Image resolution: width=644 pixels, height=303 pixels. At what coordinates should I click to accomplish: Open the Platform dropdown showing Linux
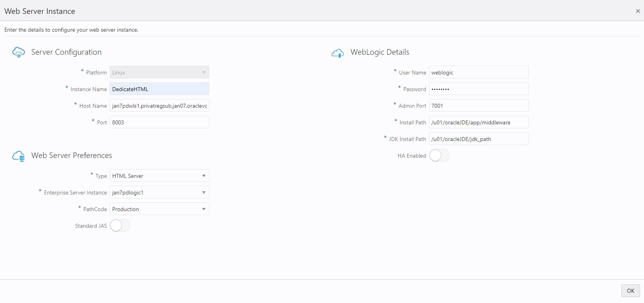point(160,72)
